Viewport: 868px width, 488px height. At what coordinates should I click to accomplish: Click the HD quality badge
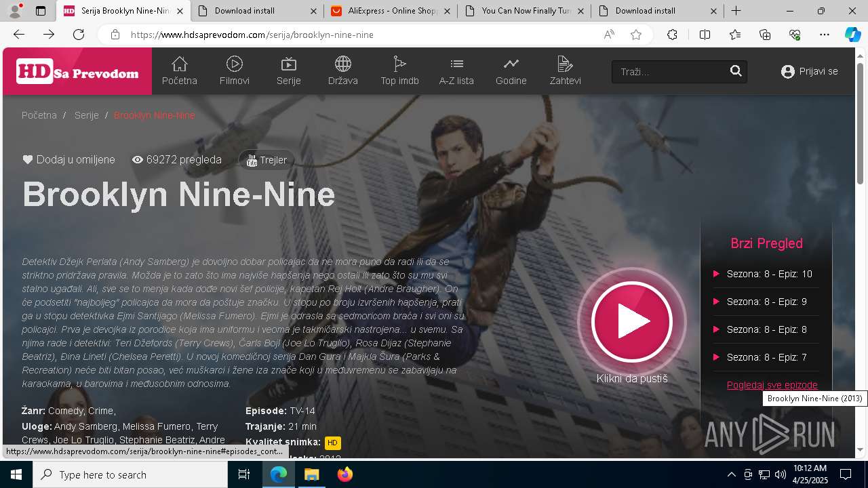[332, 443]
